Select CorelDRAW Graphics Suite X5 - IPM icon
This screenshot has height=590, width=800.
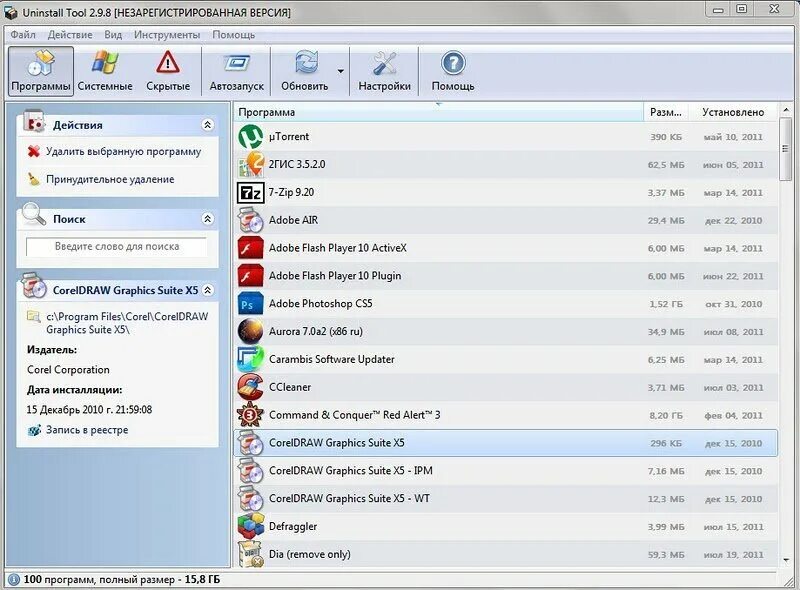coord(251,471)
